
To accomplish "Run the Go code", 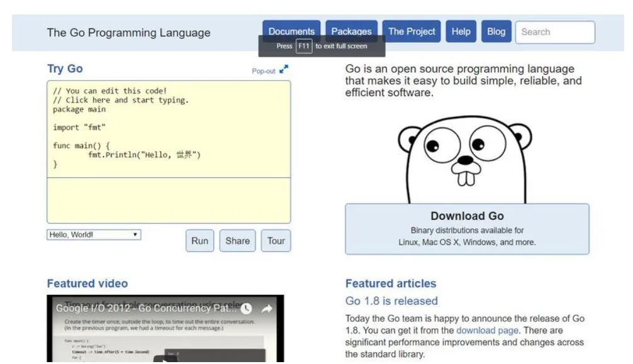I will click(200, 241).
